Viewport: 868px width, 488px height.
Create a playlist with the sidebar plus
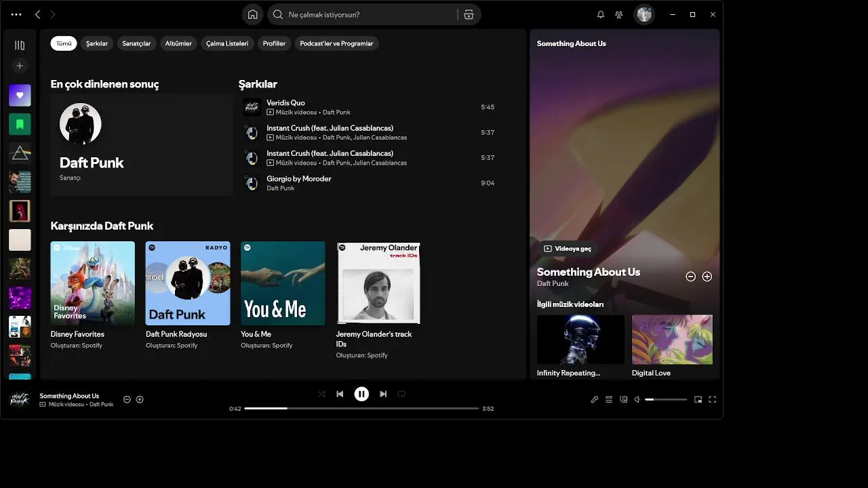(20, 66)
